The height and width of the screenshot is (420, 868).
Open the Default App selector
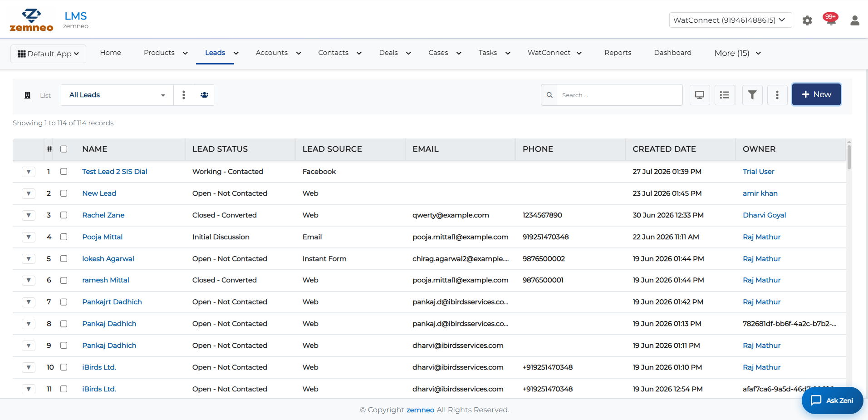(x=48, y=54)
